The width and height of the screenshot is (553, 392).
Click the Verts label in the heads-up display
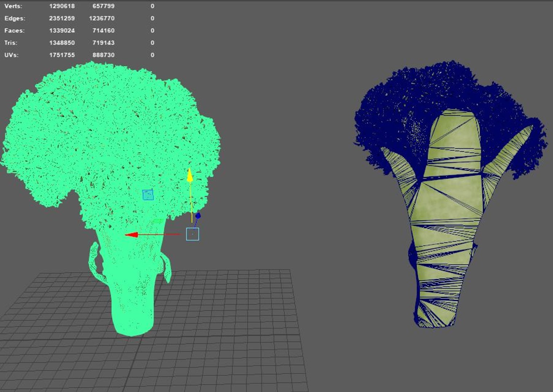pos(13,6)
